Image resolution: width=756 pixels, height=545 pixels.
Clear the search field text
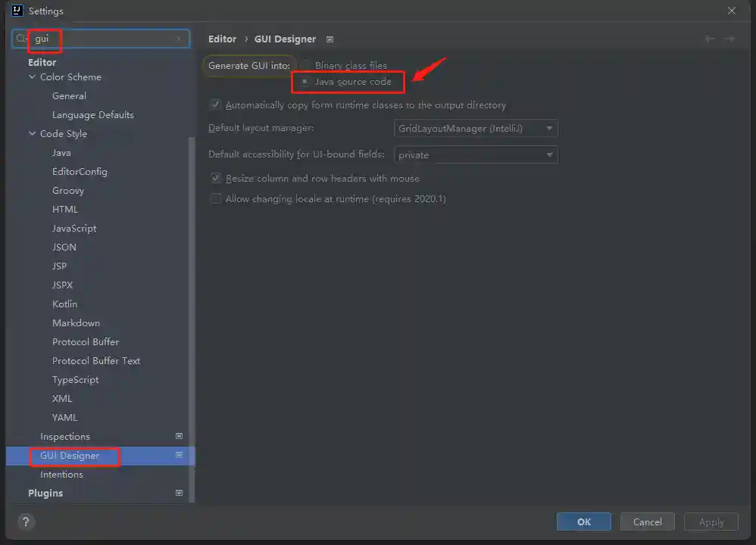(x=180, y=39)
